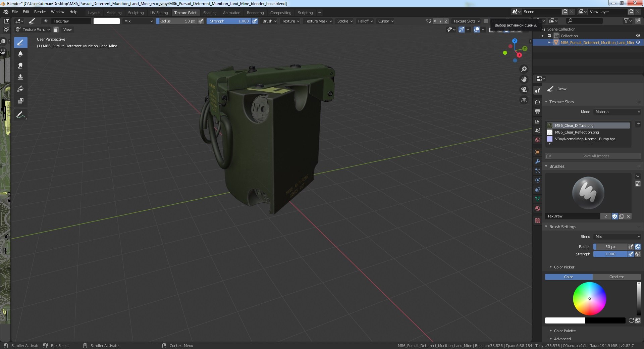
Task: Switch to the UV Editing workspace tab
Action: point(159,13)
